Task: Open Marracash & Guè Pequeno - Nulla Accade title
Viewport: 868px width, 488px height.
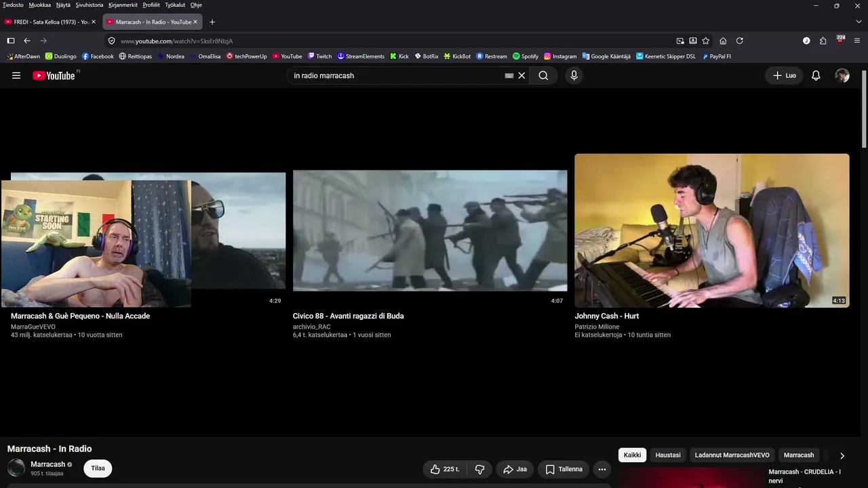Action: [80, 316]
